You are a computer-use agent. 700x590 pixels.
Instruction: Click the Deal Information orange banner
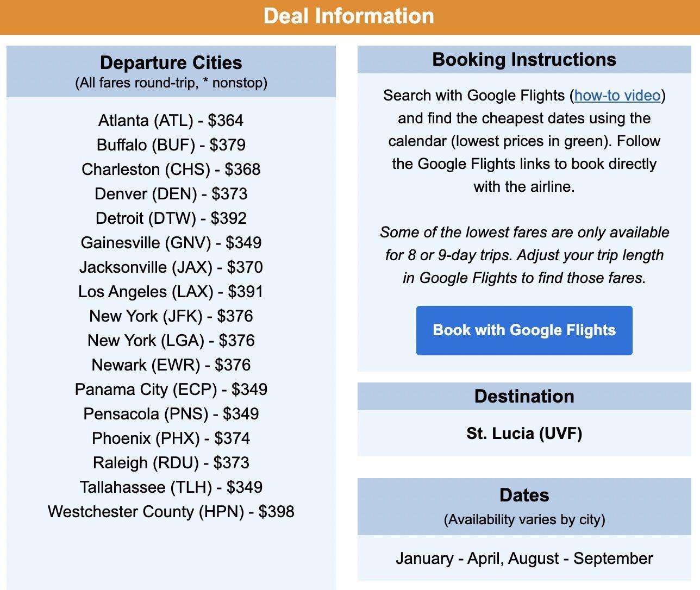click(x=350, y=17)
